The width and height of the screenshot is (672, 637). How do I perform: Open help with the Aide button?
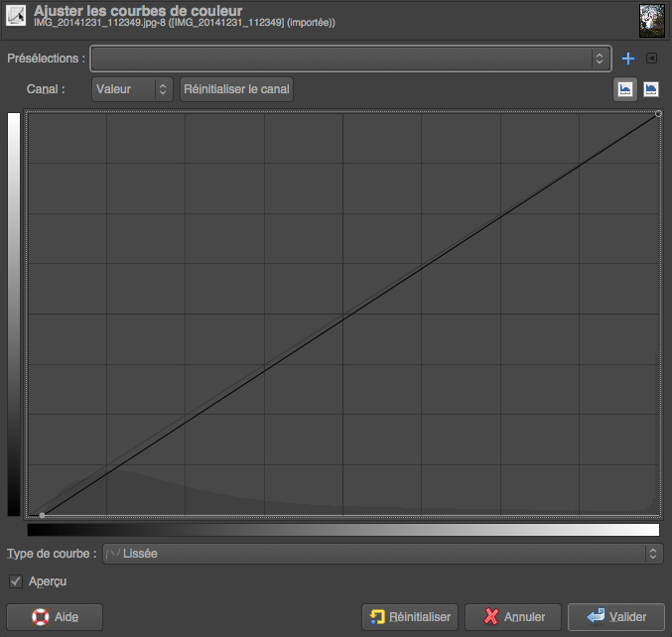[x=55, y=616]
